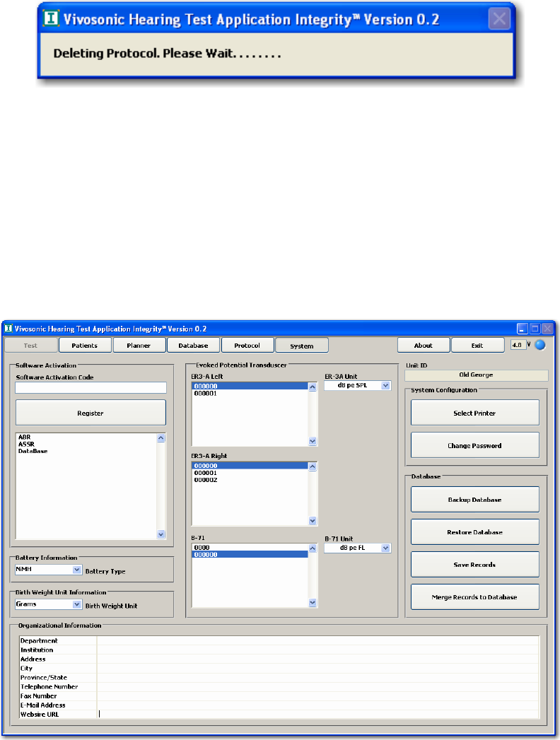
Task: Click Backup Database
Action: [474, 500]
